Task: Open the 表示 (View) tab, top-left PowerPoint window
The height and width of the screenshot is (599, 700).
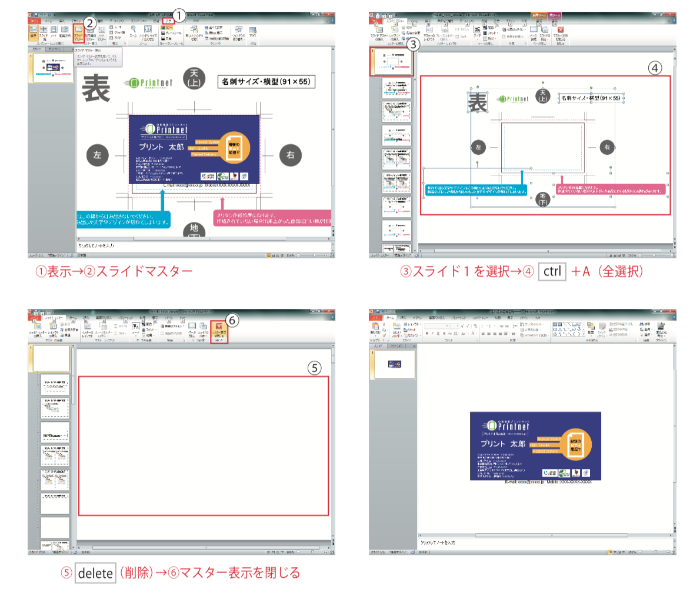Action: point(169,21)
